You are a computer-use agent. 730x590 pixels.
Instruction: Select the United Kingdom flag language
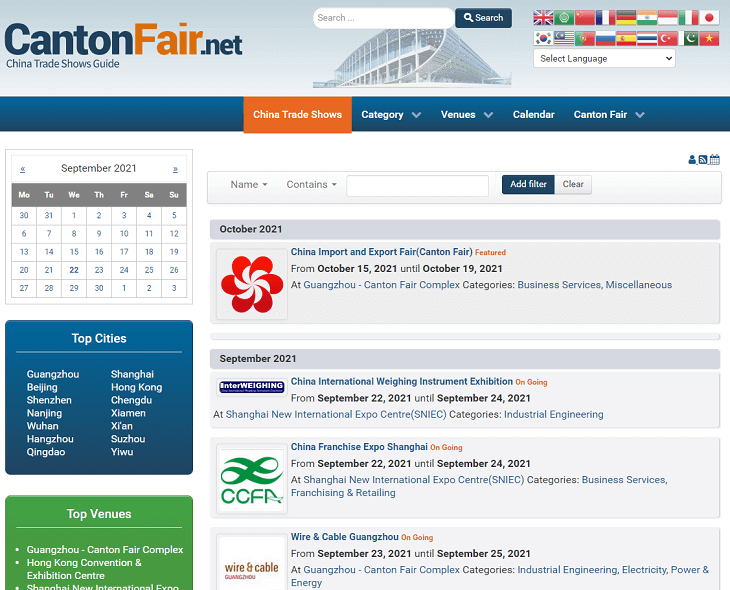click(543, 18)
